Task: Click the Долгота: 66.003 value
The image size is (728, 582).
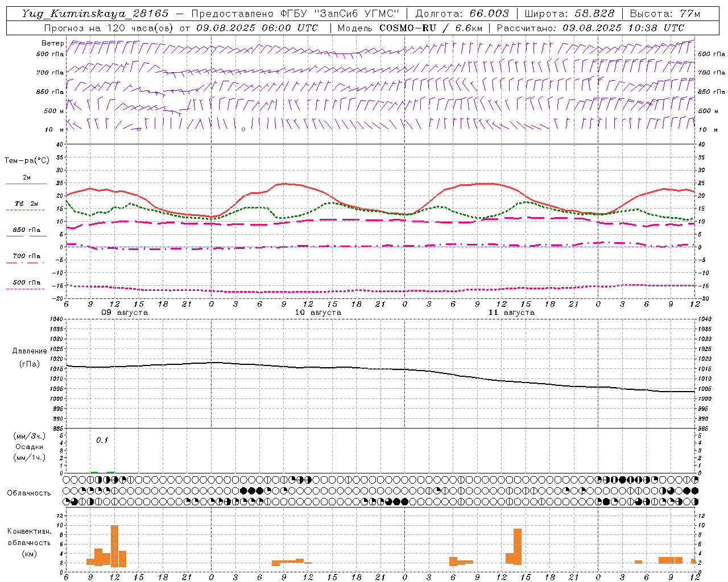Action: click(462, 14)
